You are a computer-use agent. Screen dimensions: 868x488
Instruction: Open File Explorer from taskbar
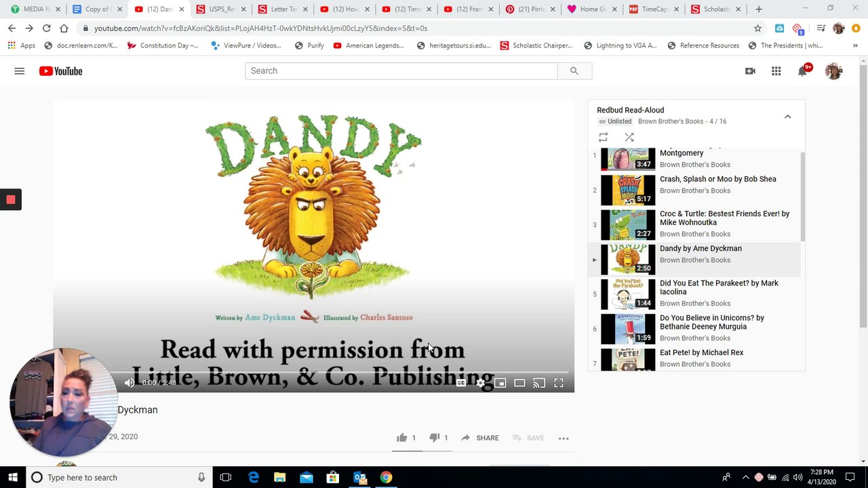279,477
